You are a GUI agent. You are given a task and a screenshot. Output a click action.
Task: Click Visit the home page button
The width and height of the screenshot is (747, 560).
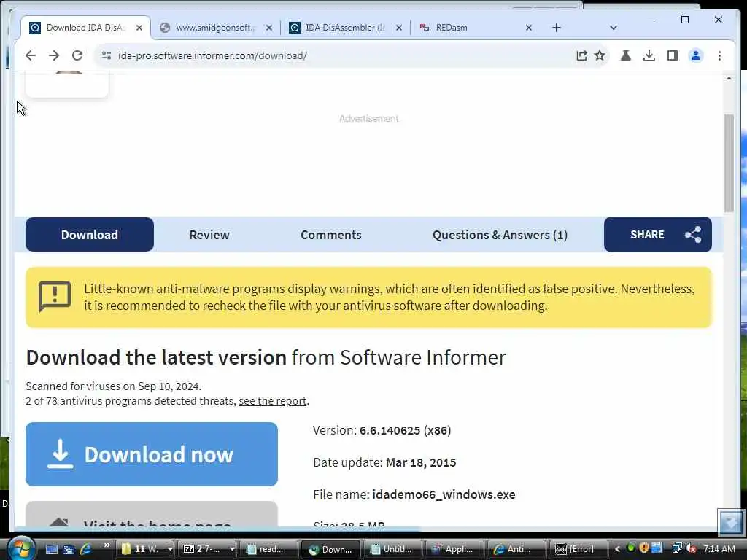(152, 514)
